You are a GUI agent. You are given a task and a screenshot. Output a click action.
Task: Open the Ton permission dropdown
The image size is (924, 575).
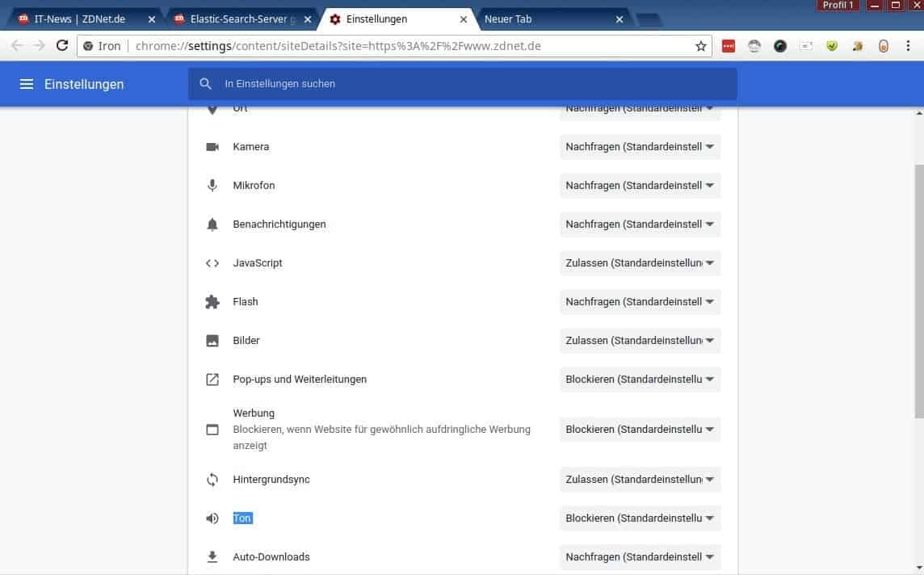(x=640, y=518)
